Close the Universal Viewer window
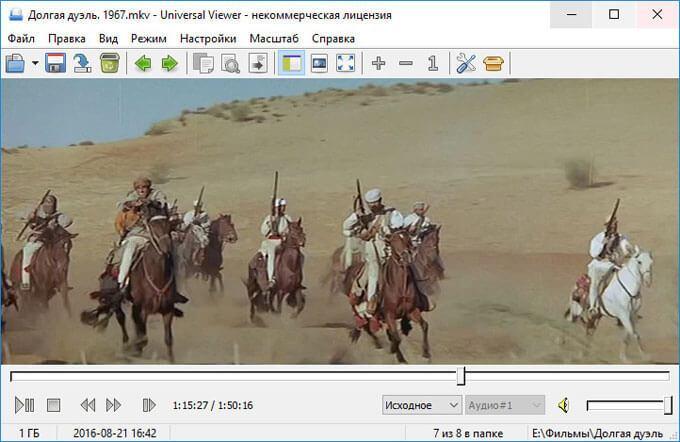 tap(657, 15)
